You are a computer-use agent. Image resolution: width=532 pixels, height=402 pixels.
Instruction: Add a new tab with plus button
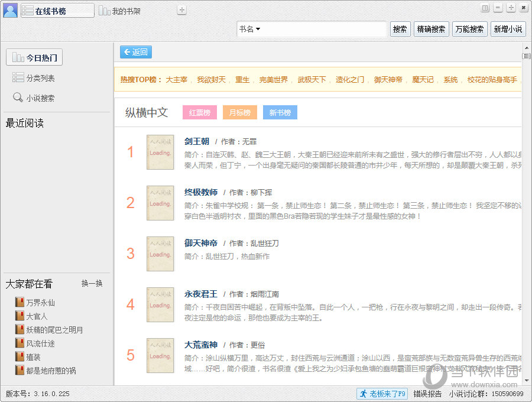[x=182, y=10]
